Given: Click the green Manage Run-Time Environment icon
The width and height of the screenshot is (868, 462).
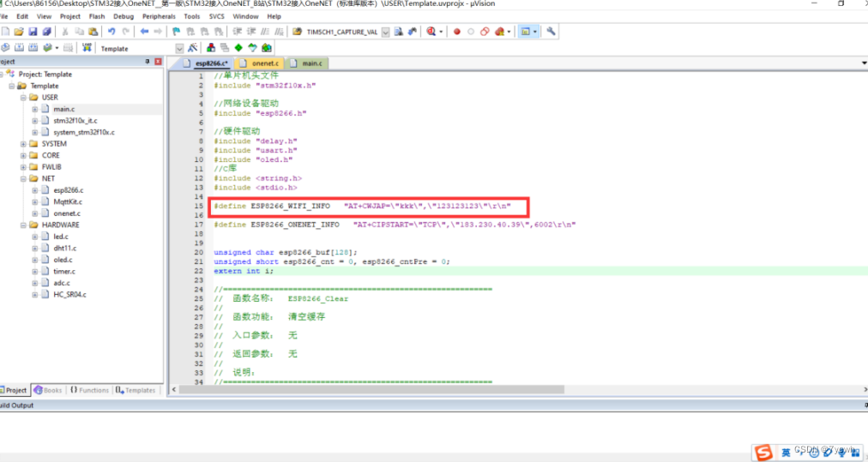Looking at the screenshot, I should tap(238, 48).
